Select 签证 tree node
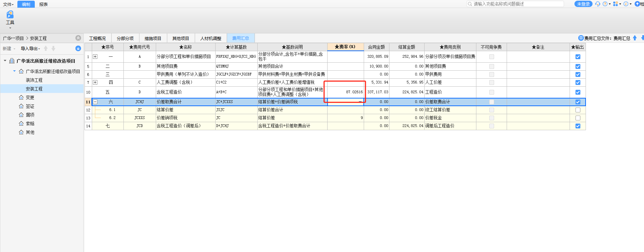 point(30,106)
